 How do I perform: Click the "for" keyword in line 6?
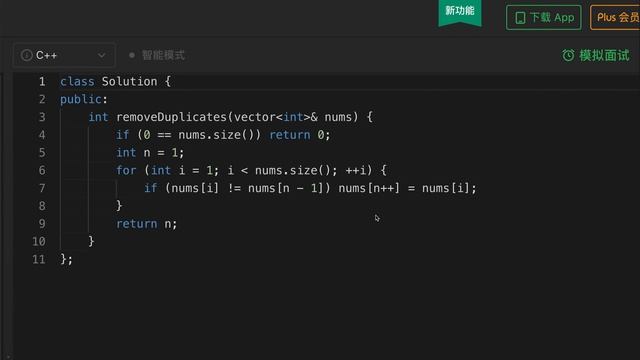point(126,170)
